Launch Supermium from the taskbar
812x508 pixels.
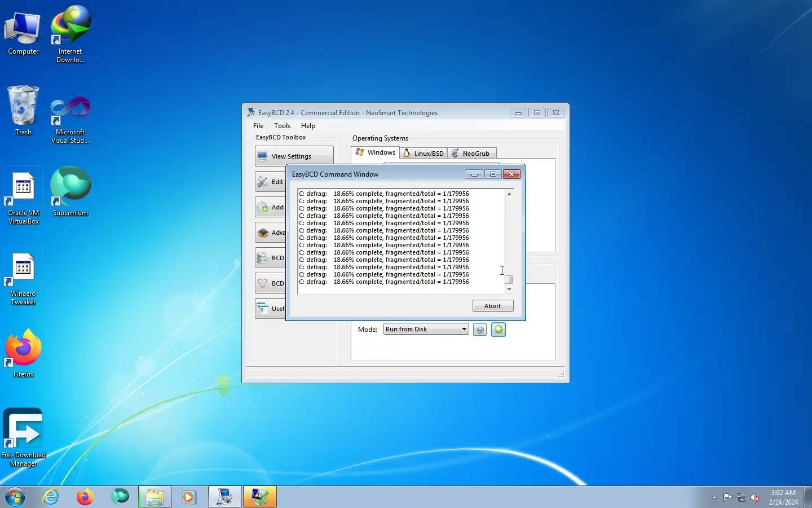(120, 497)
